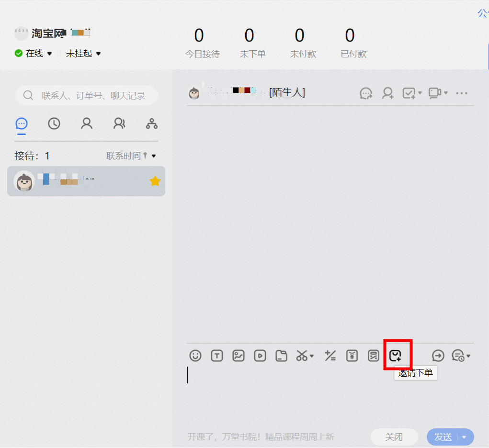489x448 pixels.
Task: Click the scissors screenshot tool
Action: pyautogui.click(x=302, y=356)
